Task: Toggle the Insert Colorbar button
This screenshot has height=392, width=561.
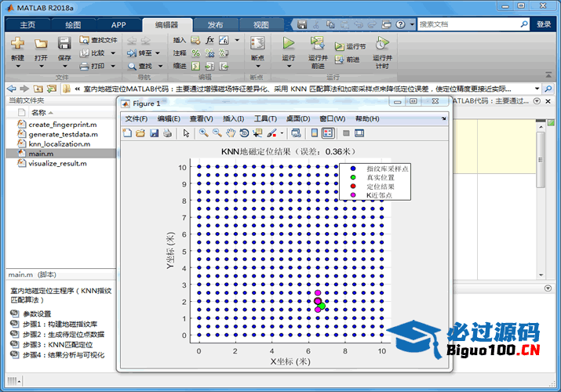Action: pos(315,133)
